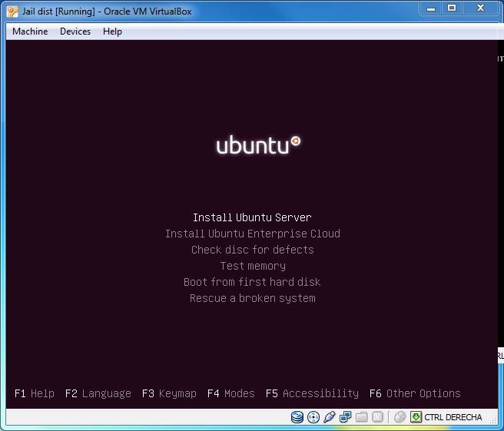This screenshot has width=504, height=431.
Task: Click F3 Keymap option
Action: (169, 393)
